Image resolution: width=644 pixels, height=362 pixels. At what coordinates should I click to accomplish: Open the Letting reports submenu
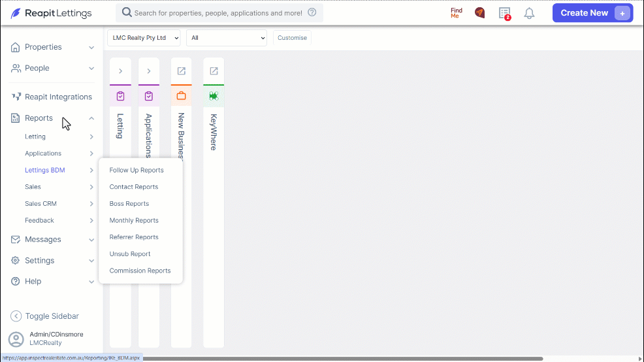point(59,137)
